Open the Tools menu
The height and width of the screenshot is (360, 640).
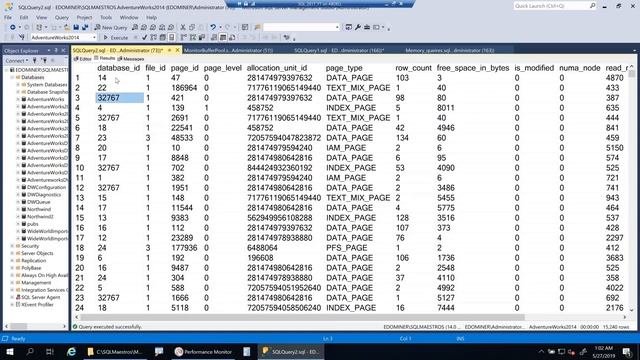pyautogui.click(x=106, y=18)
